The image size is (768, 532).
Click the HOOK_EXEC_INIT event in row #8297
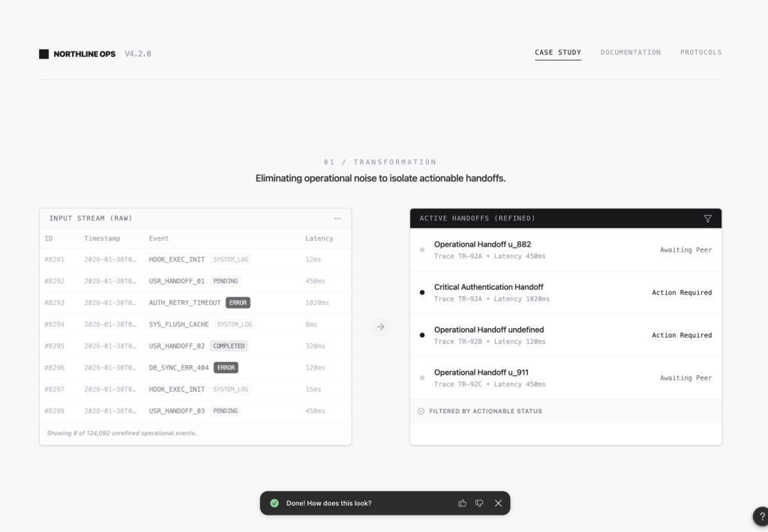coord(177,389)
